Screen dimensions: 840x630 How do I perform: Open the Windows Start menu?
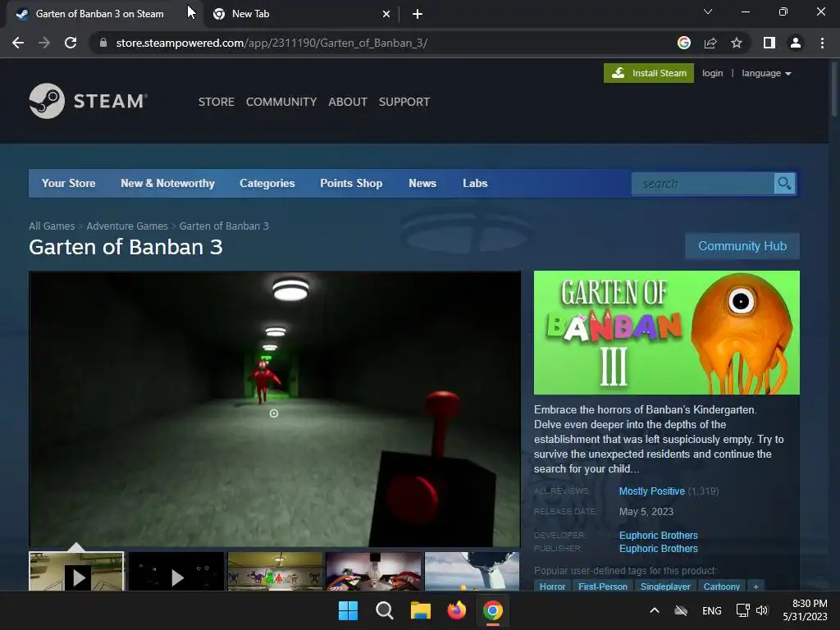[x=348, y=610]
